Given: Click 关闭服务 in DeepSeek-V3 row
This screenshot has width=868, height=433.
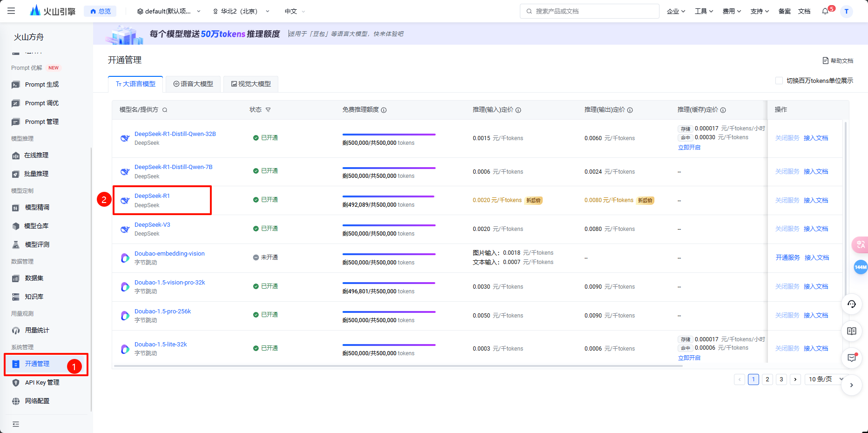Looking at the screenshot, I should point(787,229).
